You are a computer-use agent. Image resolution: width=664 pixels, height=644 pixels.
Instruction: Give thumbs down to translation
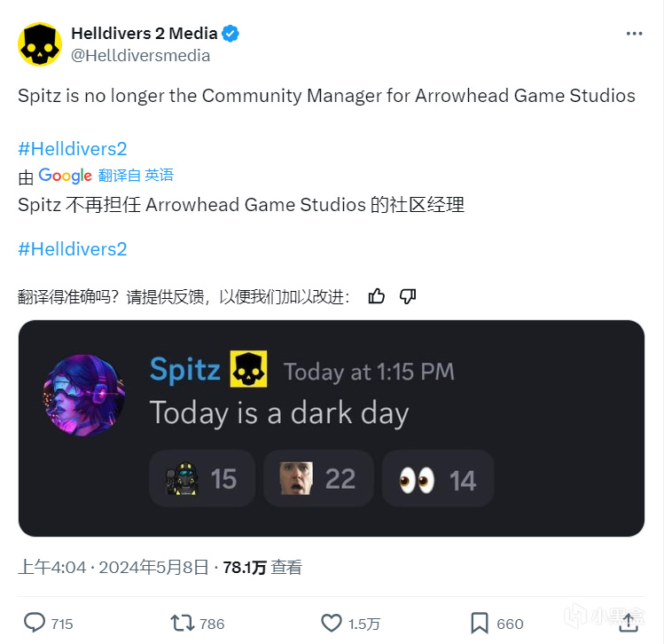(x=408, y=296)
